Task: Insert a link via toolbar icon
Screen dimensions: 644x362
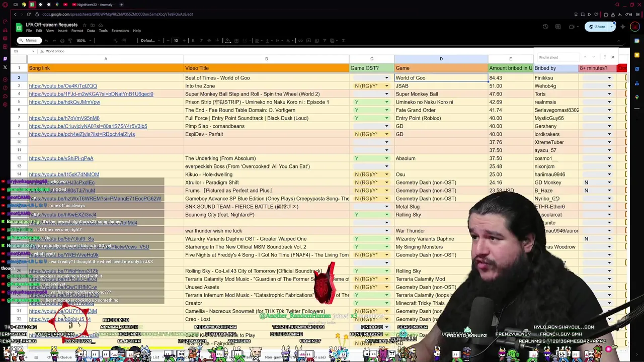Action: [300, 40]
